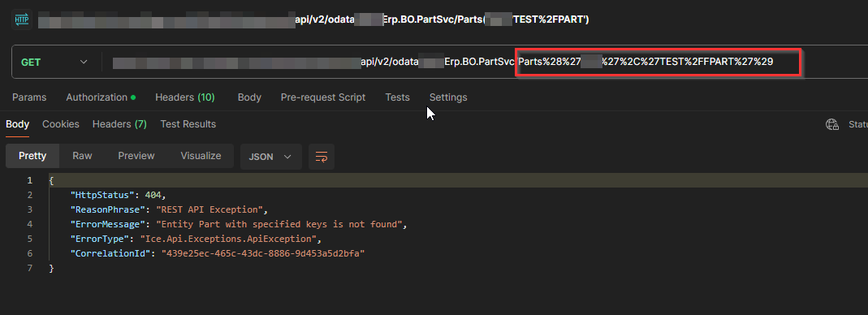Click the HTTP request icon in title
Image resolution: width=868 pixels, height=315 pixels.
click(20, 20)
